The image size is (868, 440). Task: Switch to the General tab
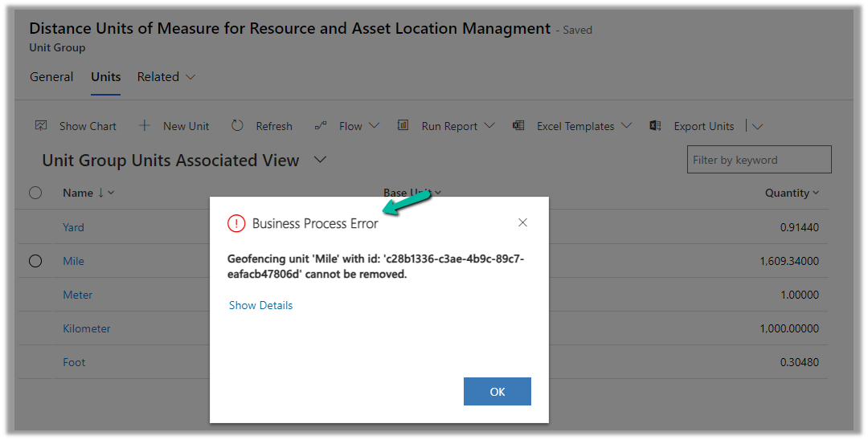(51, 77)
